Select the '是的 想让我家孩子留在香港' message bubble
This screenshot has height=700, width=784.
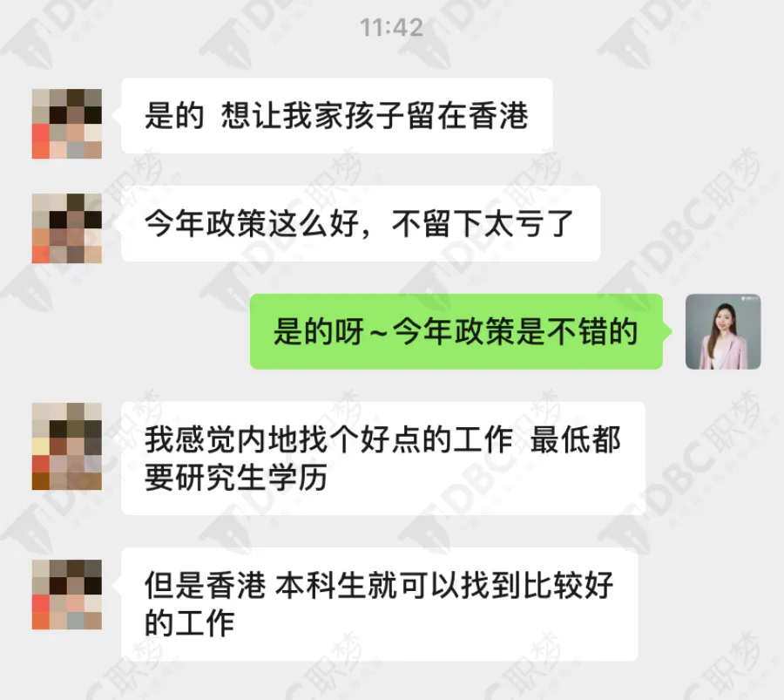click(x=337, y=116)
